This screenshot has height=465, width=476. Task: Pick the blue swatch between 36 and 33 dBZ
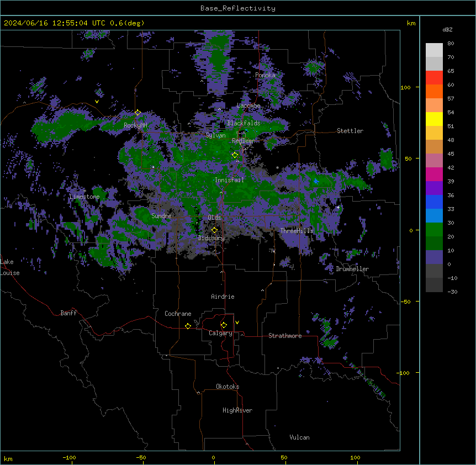pos(434,202)
